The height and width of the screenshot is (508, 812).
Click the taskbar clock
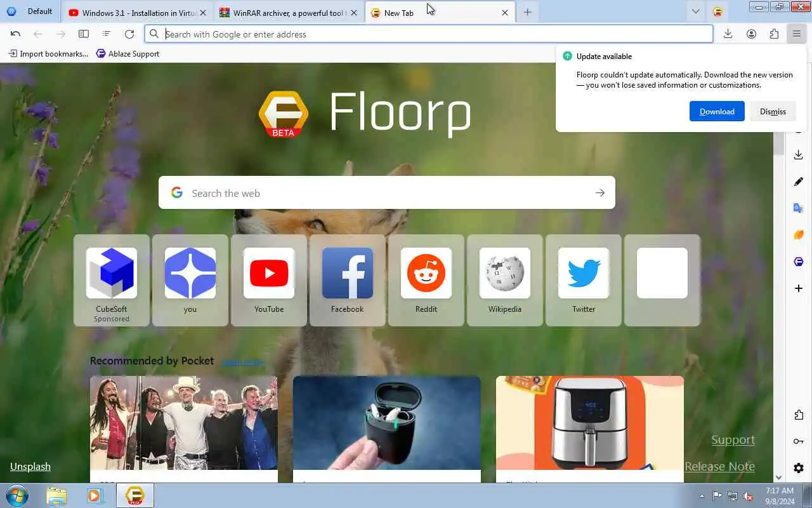click(780, 496)
